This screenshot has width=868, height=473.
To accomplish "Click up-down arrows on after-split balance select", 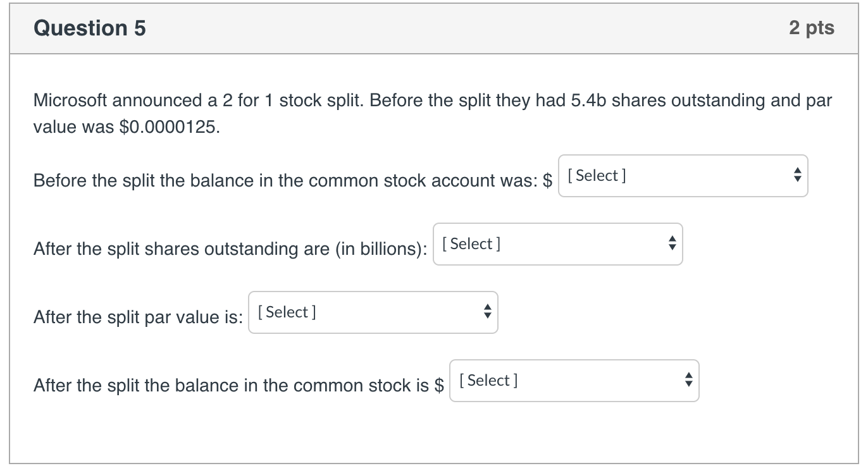I will (x=688, y=379).
